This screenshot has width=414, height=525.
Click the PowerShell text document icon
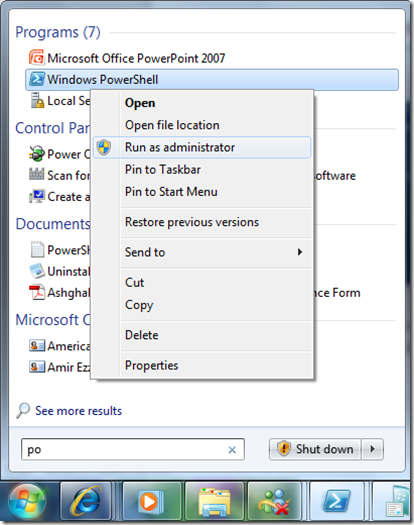click(x=37, y=249)
